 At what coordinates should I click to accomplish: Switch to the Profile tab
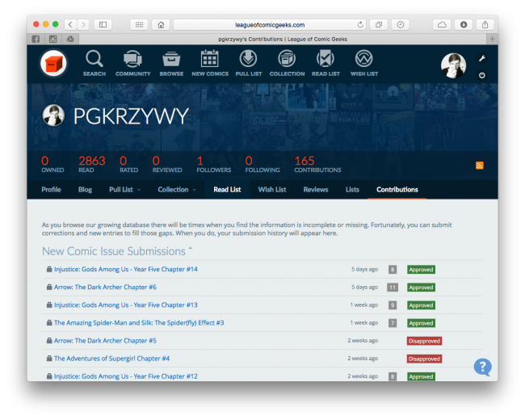pyautogui.click(x=51, y=190)
